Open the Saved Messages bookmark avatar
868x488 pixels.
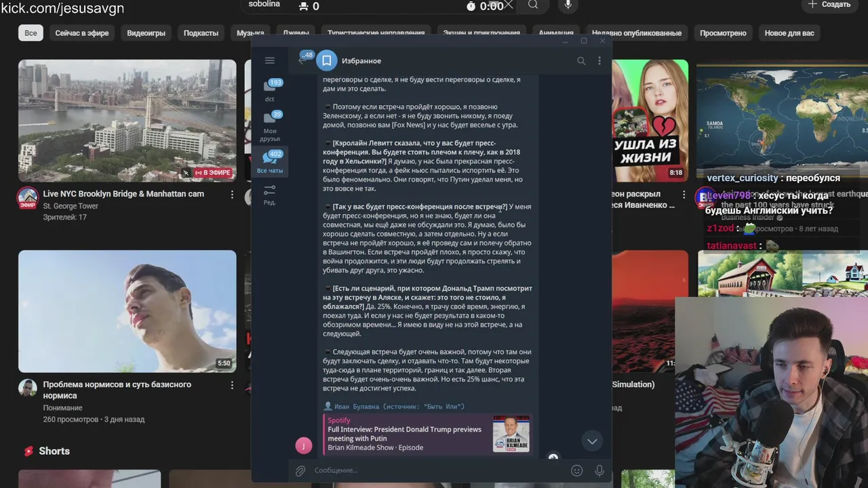pos(326,61)
